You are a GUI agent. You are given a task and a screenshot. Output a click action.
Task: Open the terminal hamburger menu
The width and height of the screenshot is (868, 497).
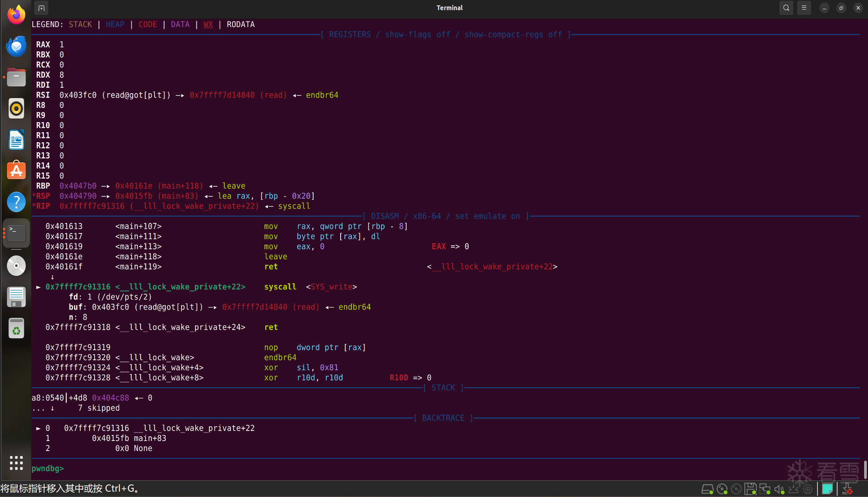tap(804, 8)
